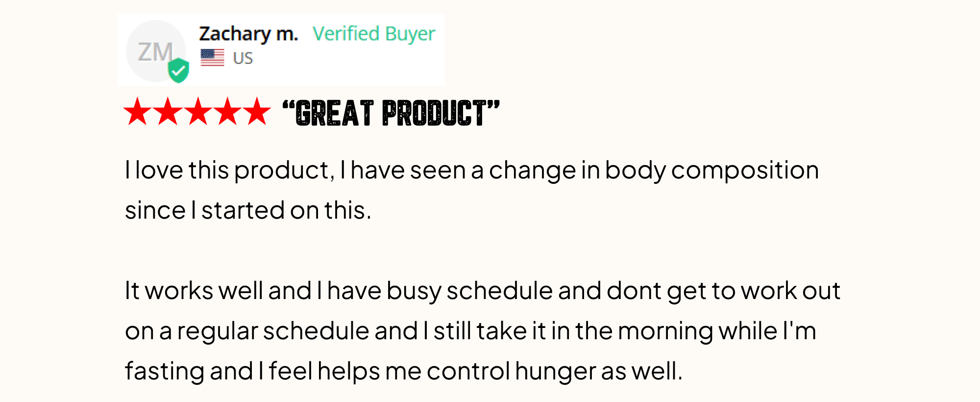Click the word "composition" in review
This screenshot has width=980, height=402.
pos(745,171)
